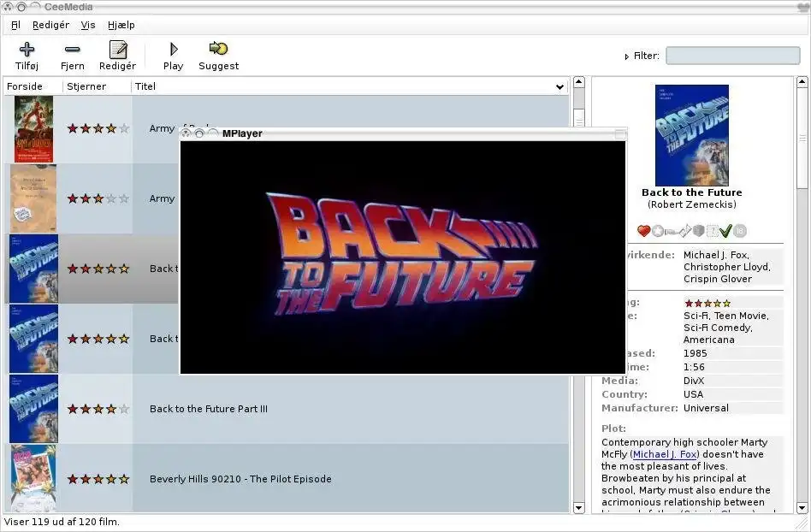Open the Hjælp menu

[121, 25]
